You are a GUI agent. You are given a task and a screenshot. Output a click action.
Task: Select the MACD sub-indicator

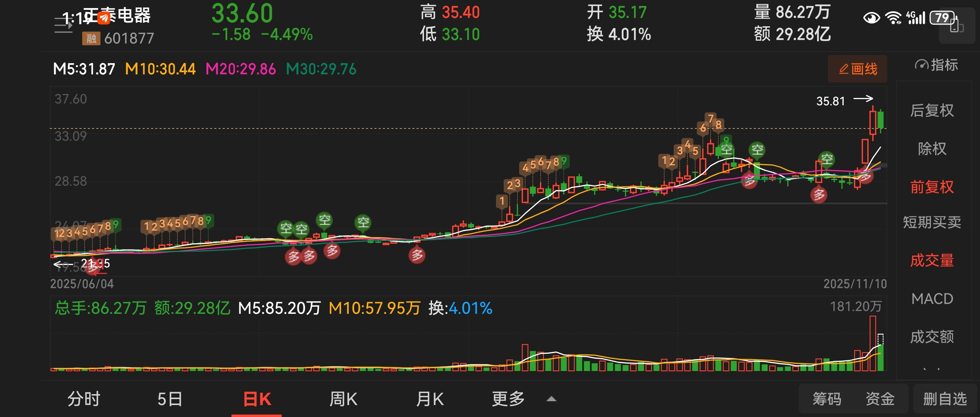(932, 299)
